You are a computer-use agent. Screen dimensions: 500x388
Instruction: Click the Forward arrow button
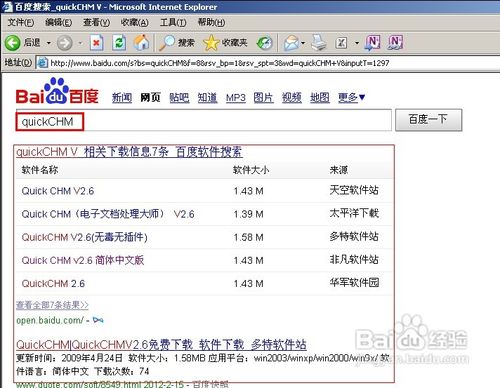(64, 43)
